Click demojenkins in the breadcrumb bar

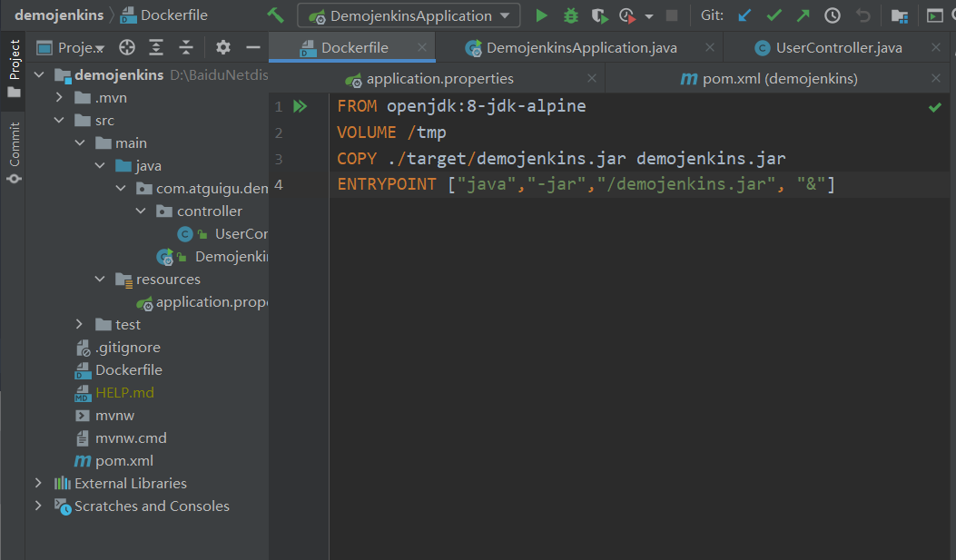[59, 15]
